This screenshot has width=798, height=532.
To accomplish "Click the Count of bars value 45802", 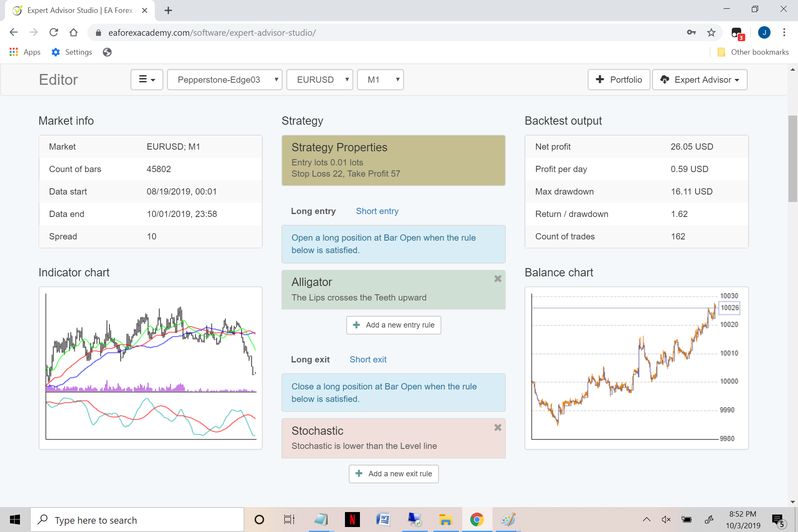I will click(159, 169).
